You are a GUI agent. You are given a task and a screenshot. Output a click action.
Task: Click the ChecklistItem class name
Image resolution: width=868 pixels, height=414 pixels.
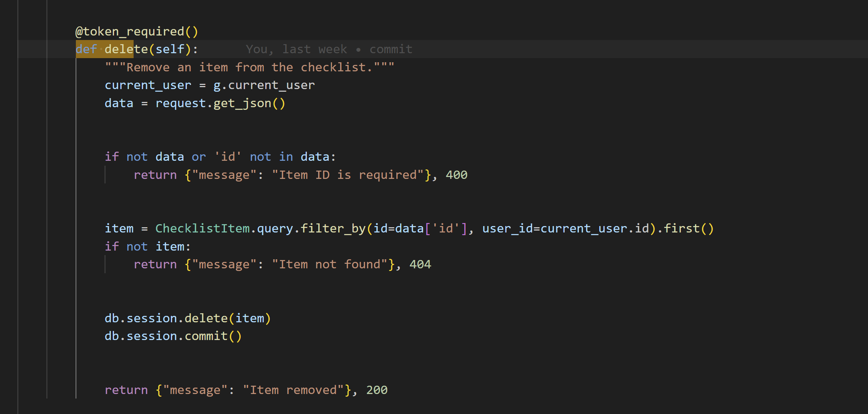click(x=202, y=228)
